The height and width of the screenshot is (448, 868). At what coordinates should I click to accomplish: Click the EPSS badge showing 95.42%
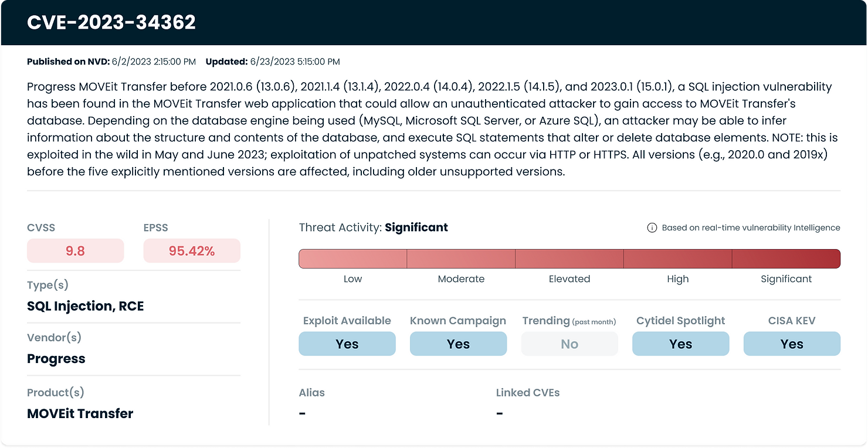pos(192,250)
